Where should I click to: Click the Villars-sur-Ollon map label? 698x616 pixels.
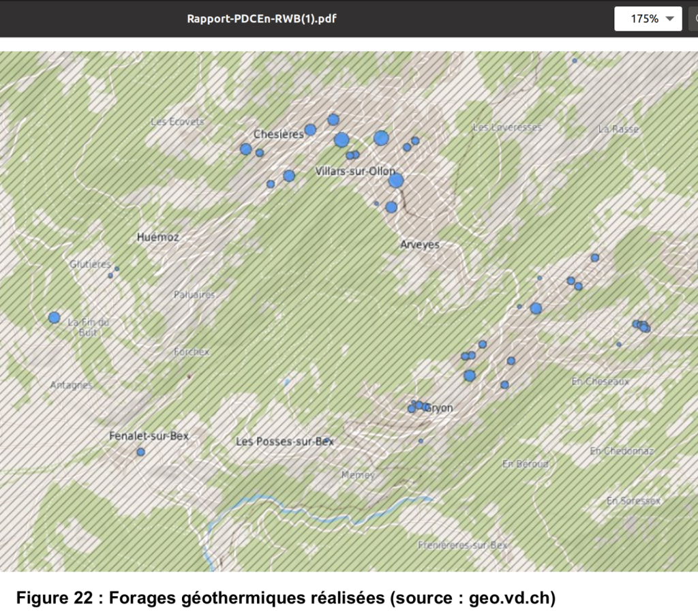click(x=355, y=171)
